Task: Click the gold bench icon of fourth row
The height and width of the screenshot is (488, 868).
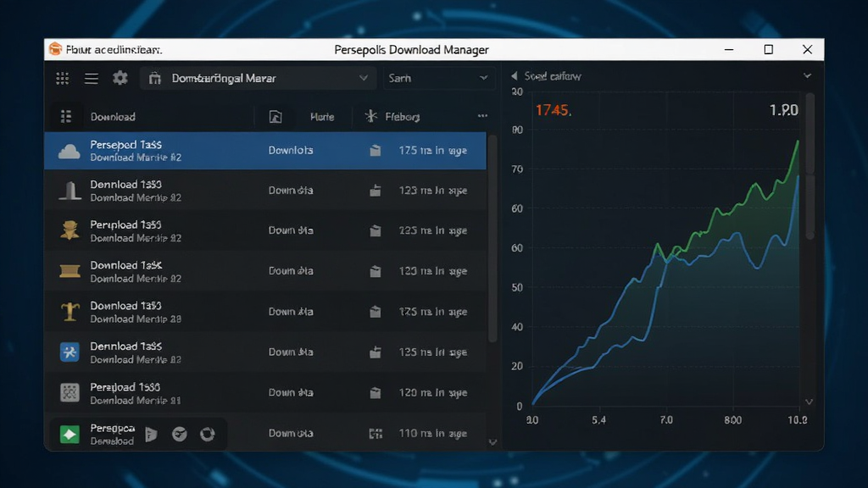Action: pos(70,271)
